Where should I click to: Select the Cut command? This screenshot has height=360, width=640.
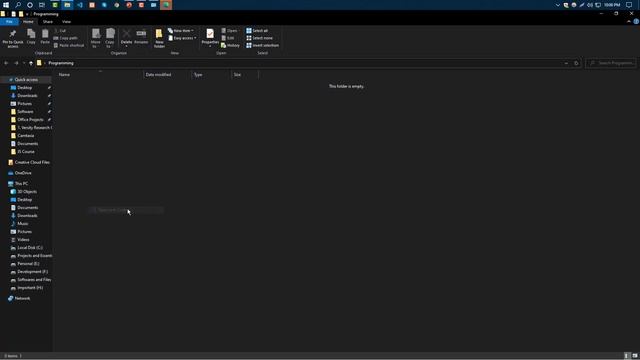[x=60, y=31]
